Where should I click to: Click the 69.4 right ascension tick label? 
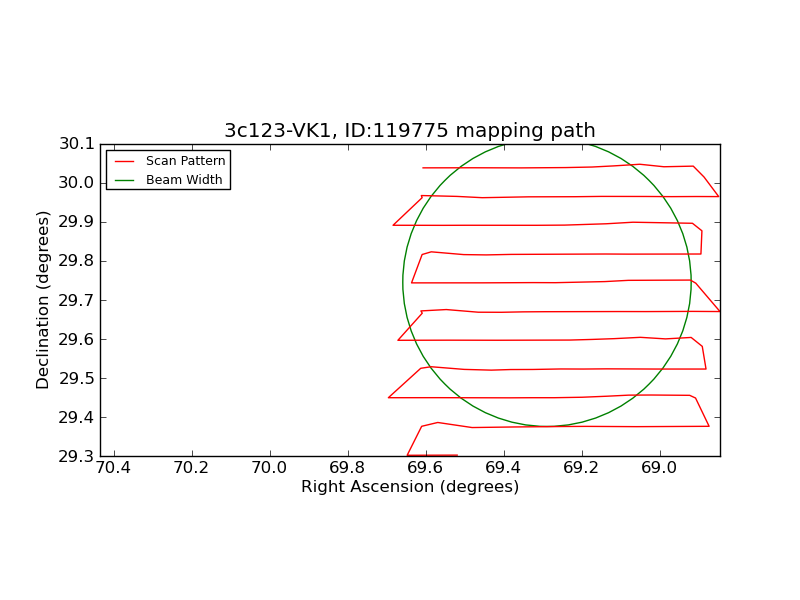tap(504, 468)
